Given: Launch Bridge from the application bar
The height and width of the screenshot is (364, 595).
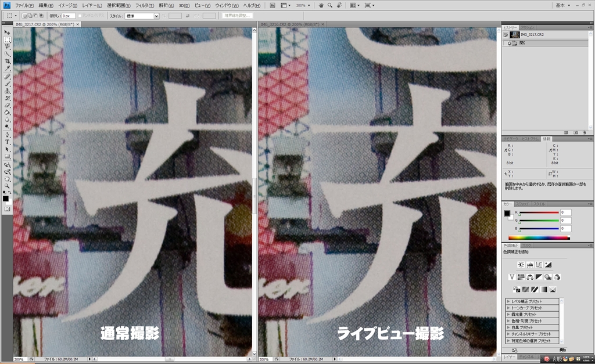Looking at the screenshot, I should (273, 5).
